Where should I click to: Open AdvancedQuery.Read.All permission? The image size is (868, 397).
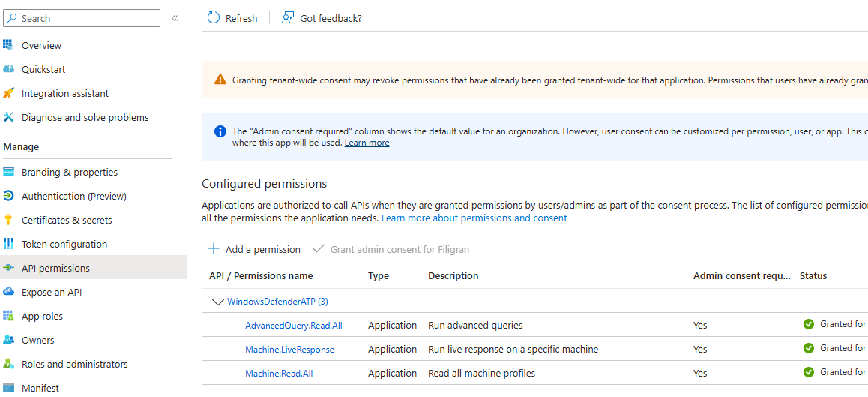(294, 326)
